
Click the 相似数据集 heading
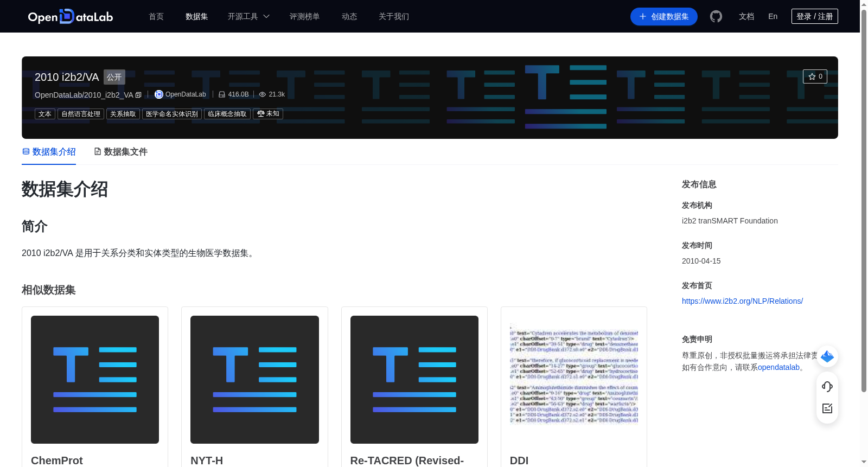(x=49, y=290)
